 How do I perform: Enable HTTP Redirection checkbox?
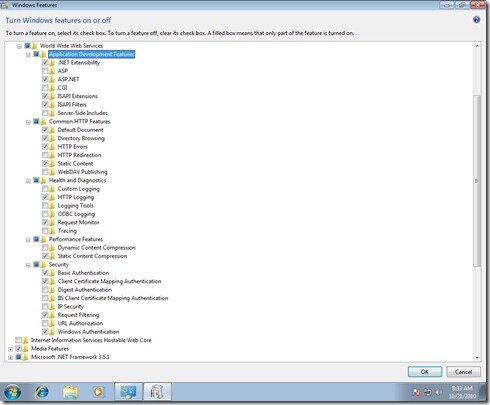pyautogui.click(x=45, y=155)
